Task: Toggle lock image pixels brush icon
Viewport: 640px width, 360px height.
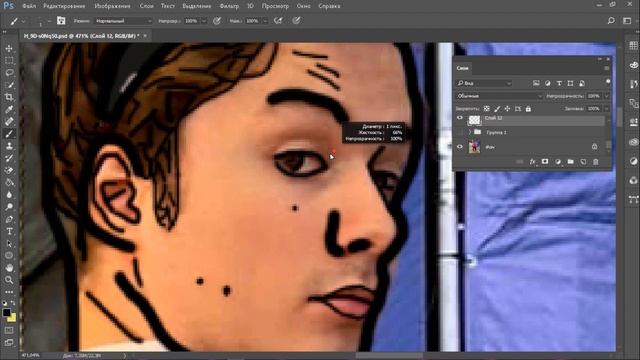Action: coord(497,109)
